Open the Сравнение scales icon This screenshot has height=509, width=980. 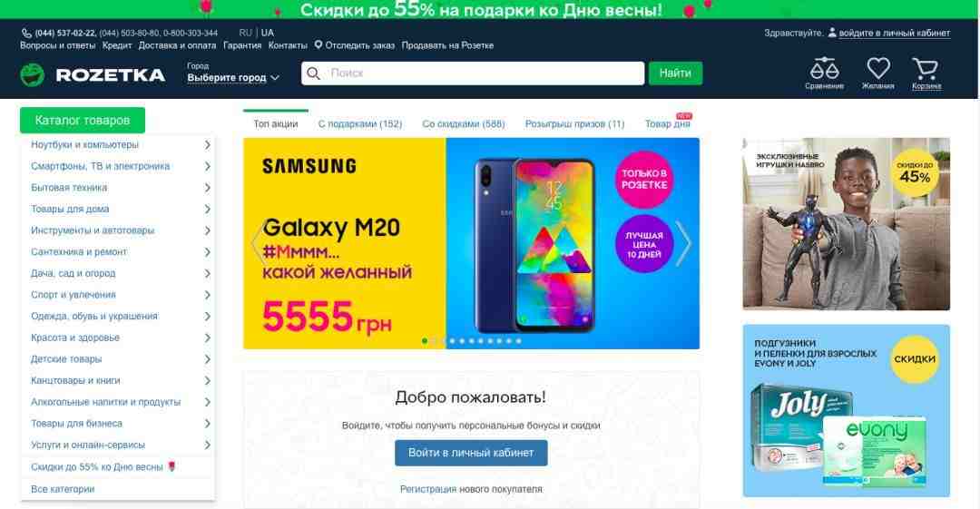pyautogui.click(x=824, y=68)
